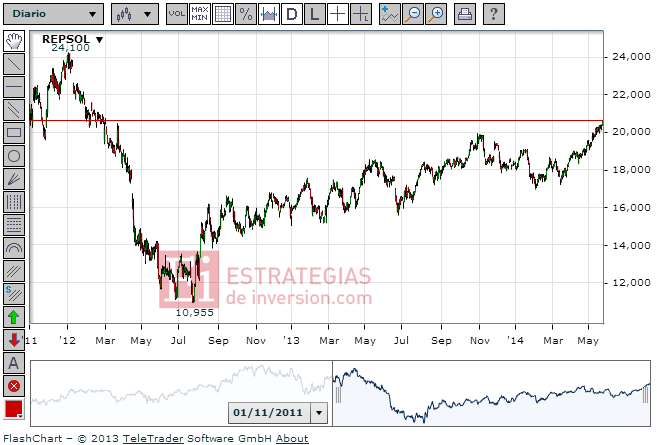Open the candlestick chart type dropdown
This screenshot has height=445, width=657.
coord(135,14)
